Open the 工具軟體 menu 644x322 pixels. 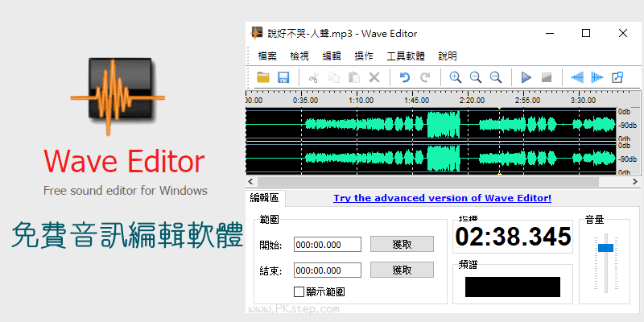tap(406, 56)
